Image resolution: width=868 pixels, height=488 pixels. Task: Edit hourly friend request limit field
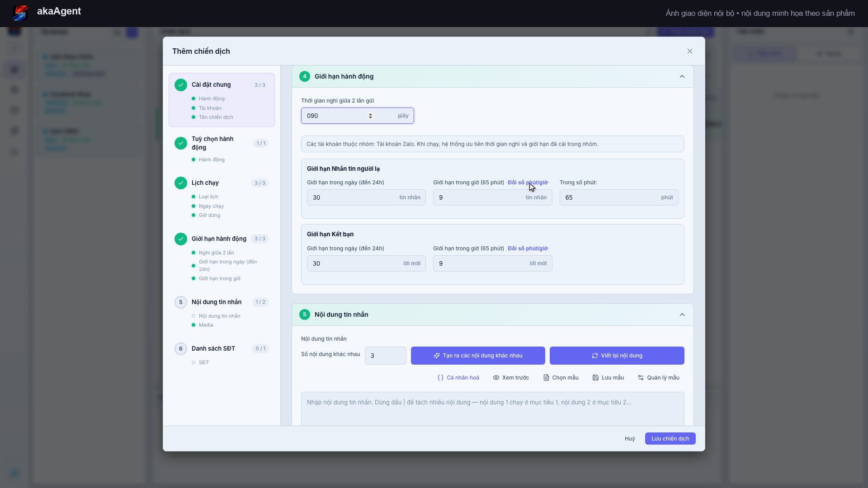(492, 263)
